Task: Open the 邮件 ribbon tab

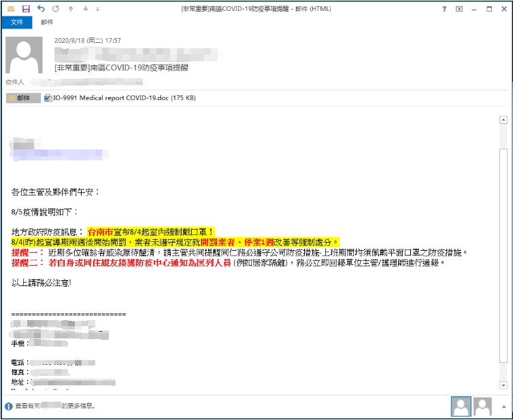Action: (47, 22)
